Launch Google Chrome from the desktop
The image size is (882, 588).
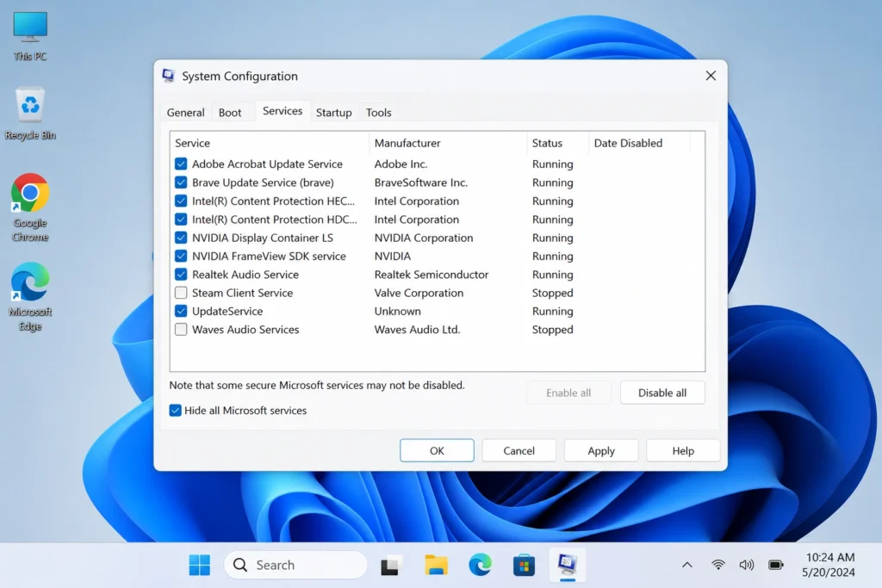click(30, 207)
